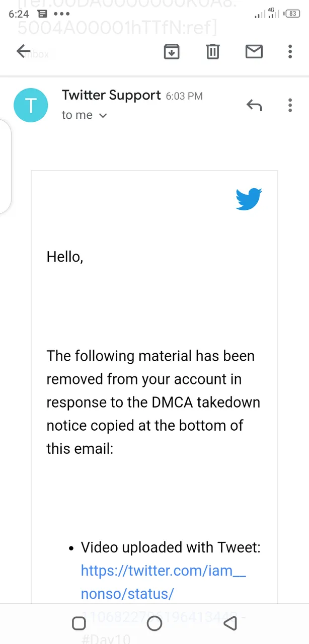Viewport: 309px width, 644px height.
Task: Tap the battery indicator in status bar
Action: pos(292,14)
